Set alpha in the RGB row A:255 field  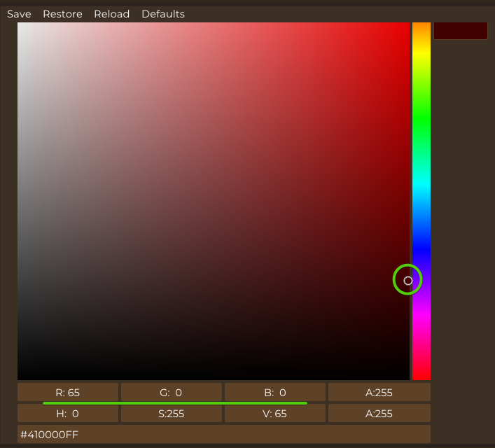(379, 393)
